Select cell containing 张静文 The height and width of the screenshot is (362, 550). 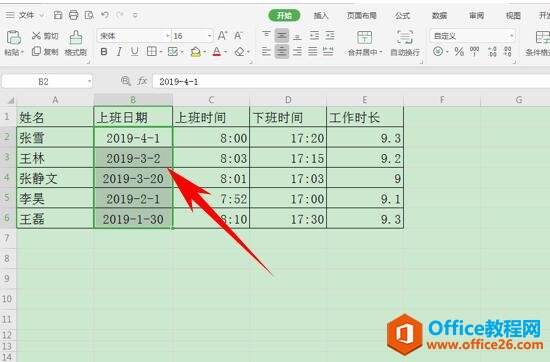[x=55, y=178]
